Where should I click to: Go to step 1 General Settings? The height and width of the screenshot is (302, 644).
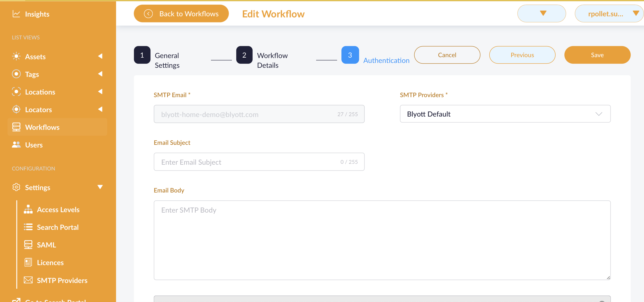pos(142,55)
